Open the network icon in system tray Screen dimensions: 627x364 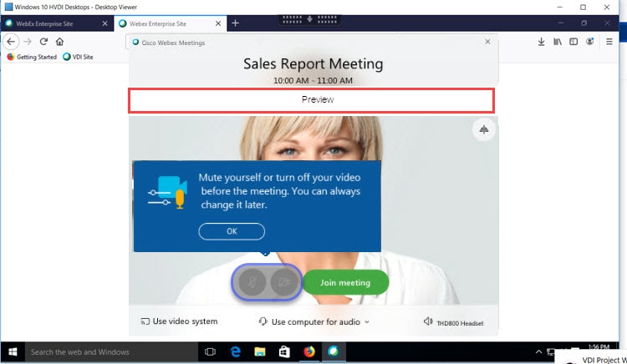tap(551, 352)
